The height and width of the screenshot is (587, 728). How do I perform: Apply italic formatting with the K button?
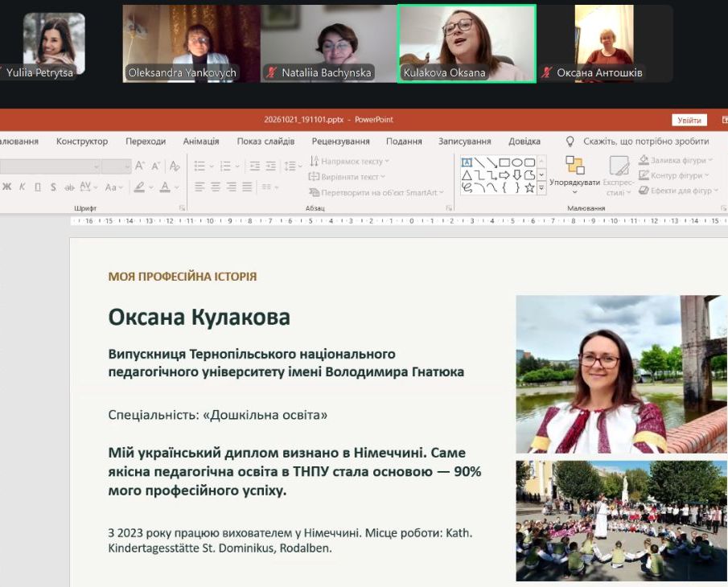(22, 187)
